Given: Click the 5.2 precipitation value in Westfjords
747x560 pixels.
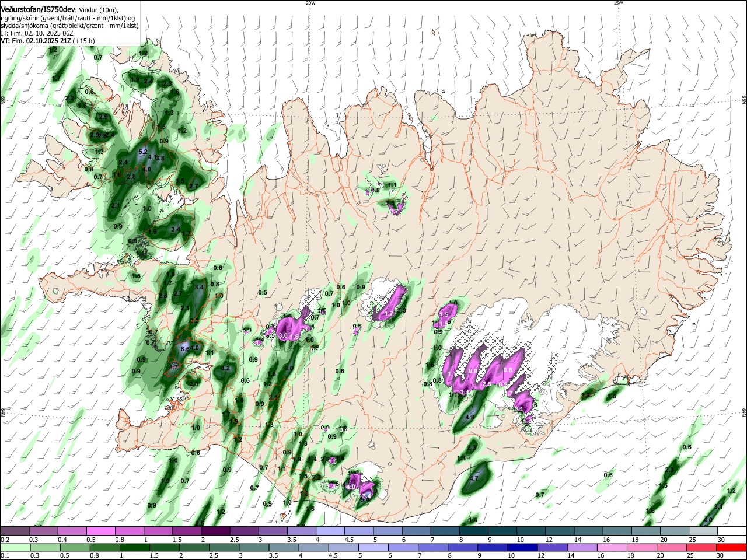Looking at the screenshot, I should (x=143, y=152).
